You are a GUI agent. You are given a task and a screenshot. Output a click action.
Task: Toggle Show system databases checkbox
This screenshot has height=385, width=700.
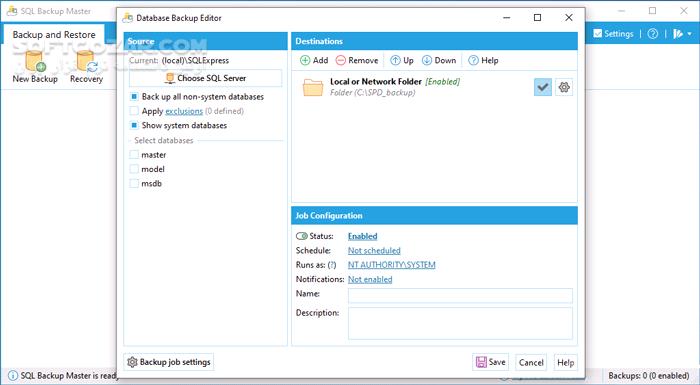pos(134,125)
